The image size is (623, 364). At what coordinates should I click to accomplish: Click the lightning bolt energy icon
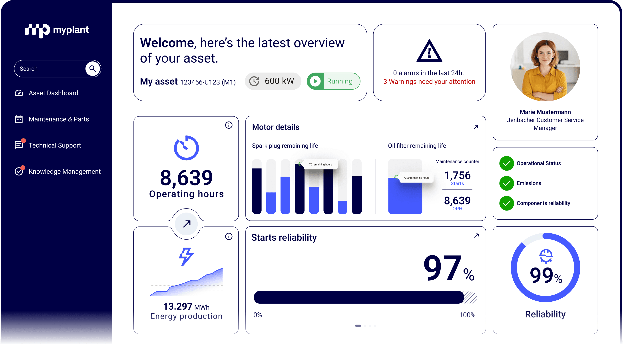(186, 257)
